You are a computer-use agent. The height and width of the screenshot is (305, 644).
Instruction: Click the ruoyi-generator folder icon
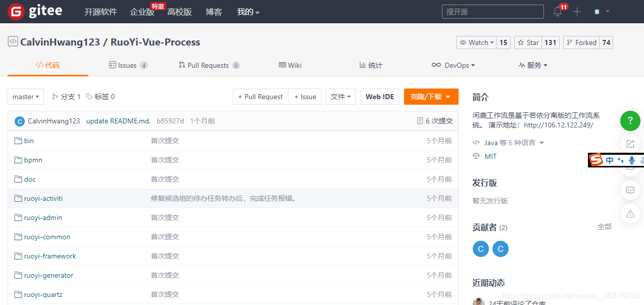click(x=18, y=275)
